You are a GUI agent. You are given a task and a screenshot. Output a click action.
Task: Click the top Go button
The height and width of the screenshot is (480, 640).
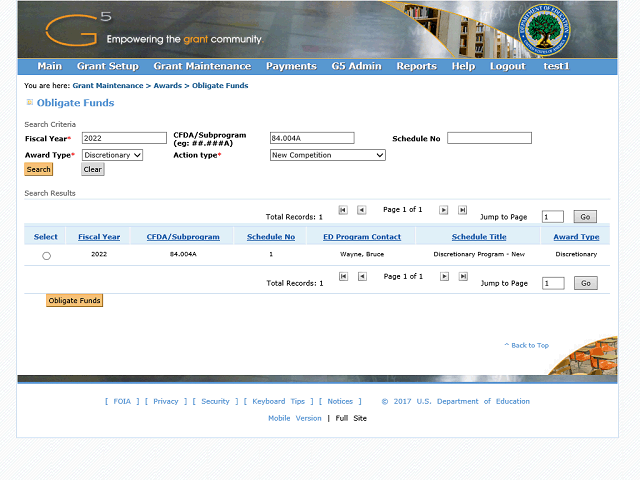pos(585,217)
